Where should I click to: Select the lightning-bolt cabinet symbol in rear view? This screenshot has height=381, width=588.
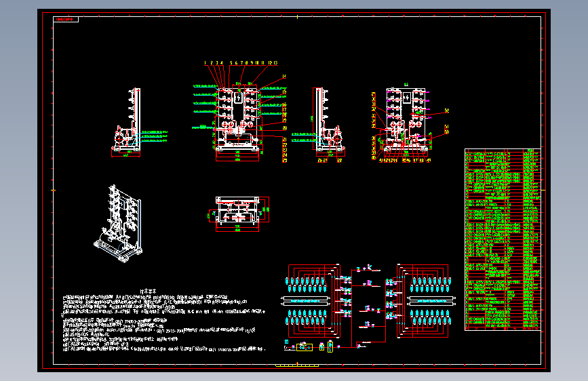406,98
